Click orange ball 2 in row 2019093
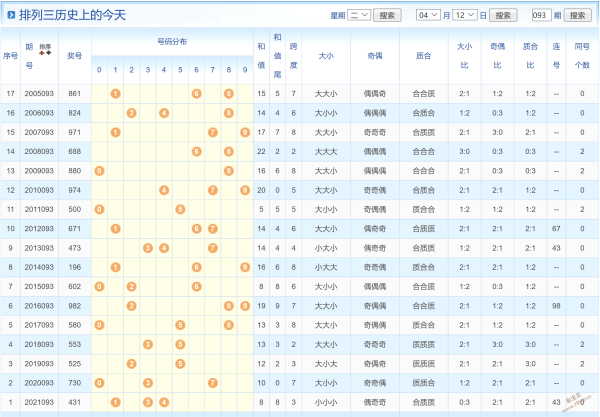Image resolution: width=600 pixels, height=417 pixels. click(x=132, y=363)
